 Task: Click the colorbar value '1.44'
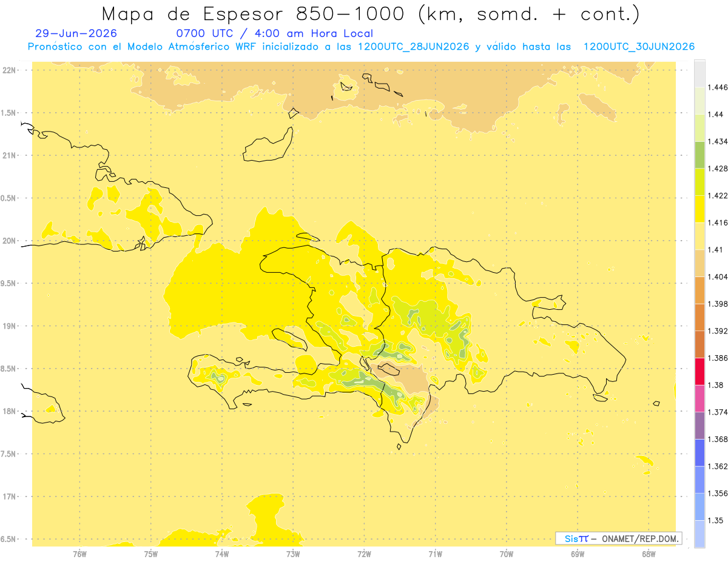715,114
